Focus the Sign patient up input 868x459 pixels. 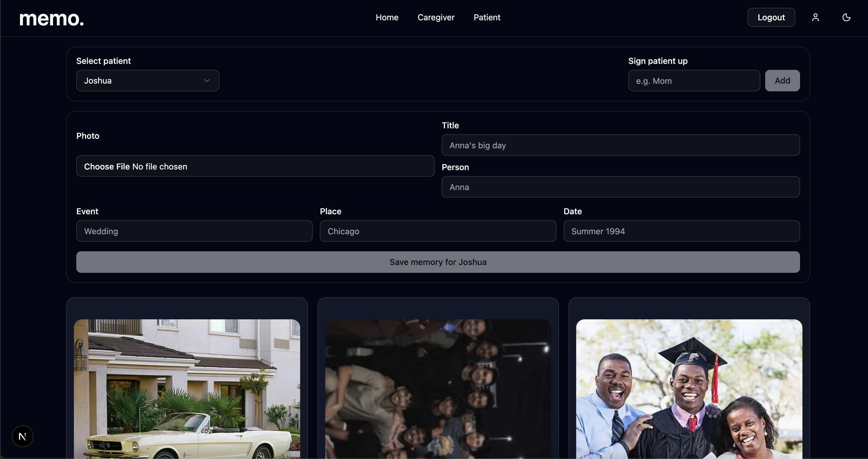pyautogui.click(x=694, y=81)
